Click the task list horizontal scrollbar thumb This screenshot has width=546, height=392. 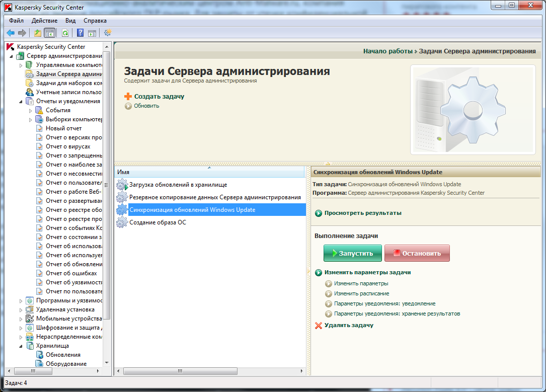[180, 371]
